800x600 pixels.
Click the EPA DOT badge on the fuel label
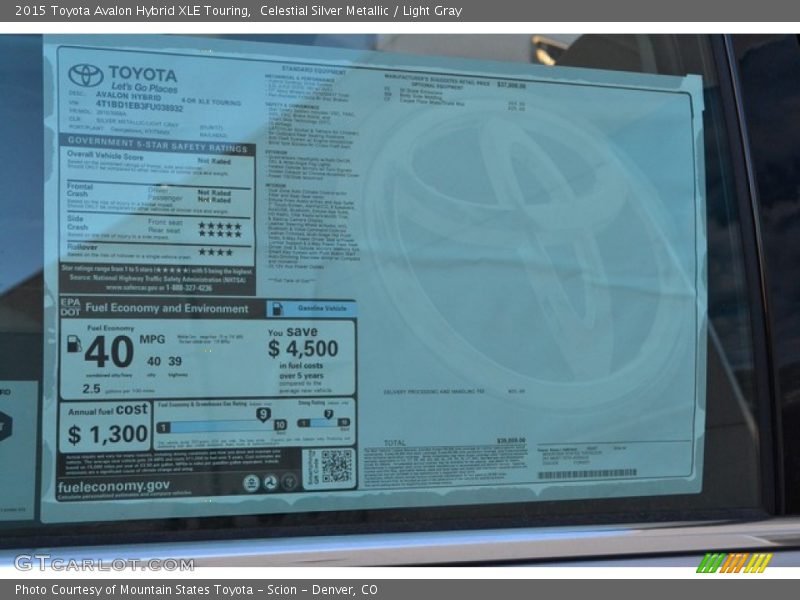70,306
